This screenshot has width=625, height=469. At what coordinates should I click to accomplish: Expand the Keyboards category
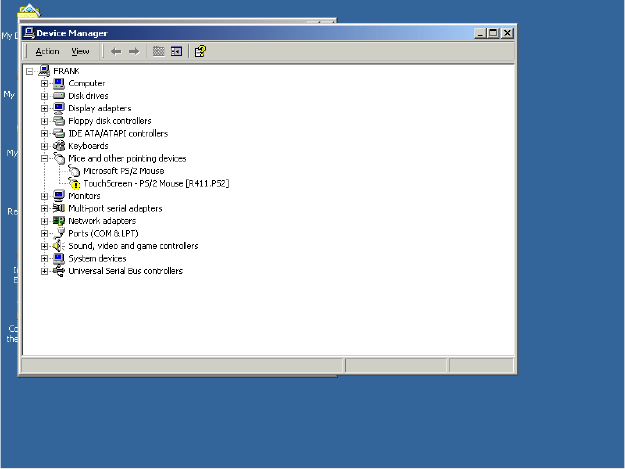pos(44,146)
